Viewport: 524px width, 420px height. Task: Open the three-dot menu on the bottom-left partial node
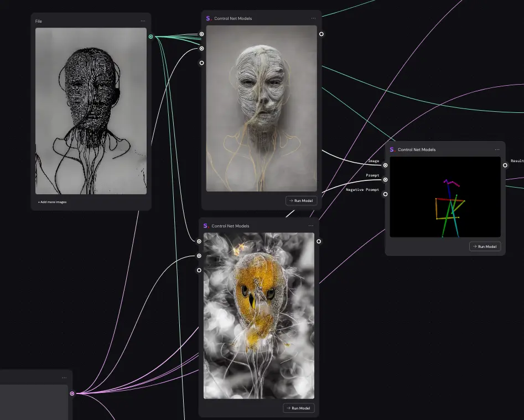pos(64,378)
